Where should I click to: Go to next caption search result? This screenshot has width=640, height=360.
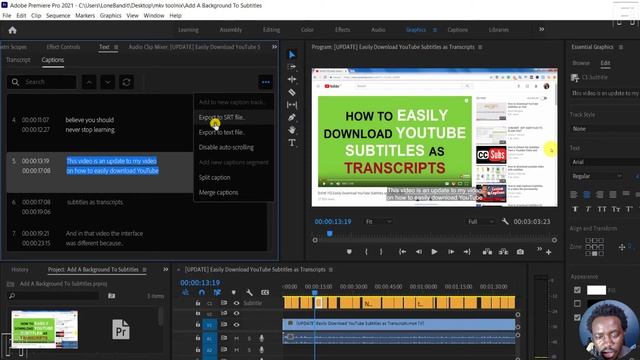(108, 82)
